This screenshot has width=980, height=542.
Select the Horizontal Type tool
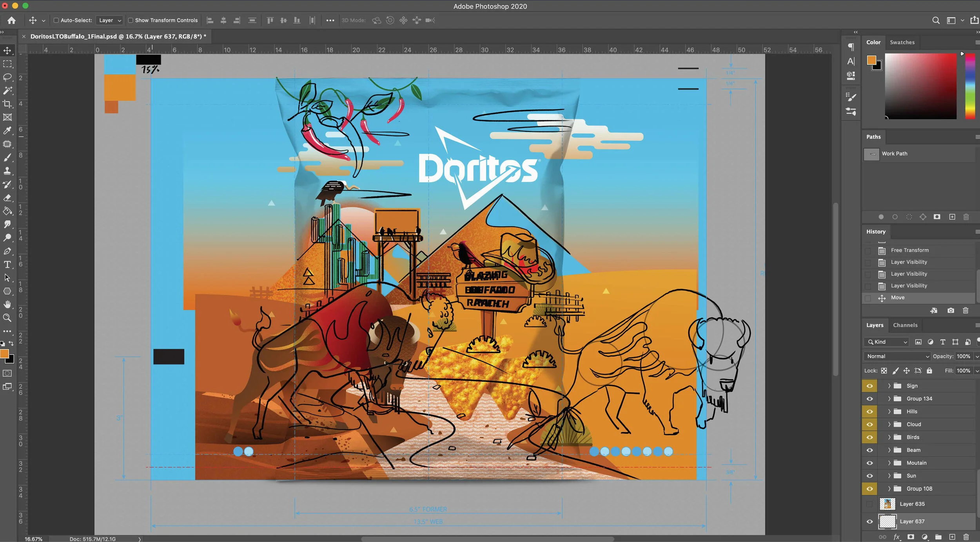click(x=7, y=264)
